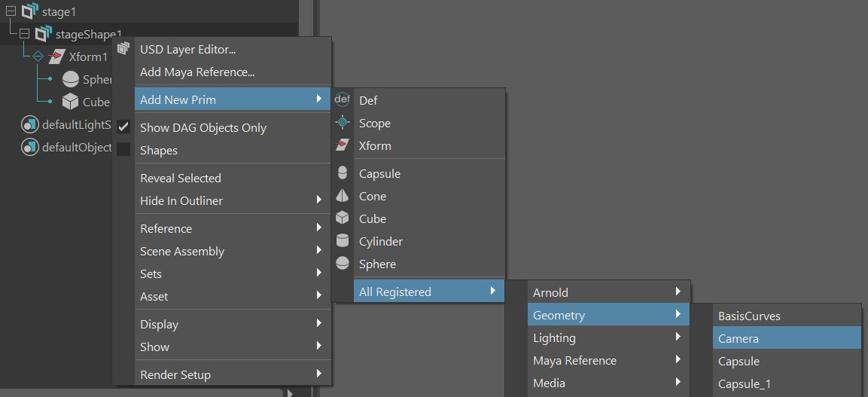This screenshot has height=397, width=868.
Task: Click the Capsule shape icon
Action: 343,173
